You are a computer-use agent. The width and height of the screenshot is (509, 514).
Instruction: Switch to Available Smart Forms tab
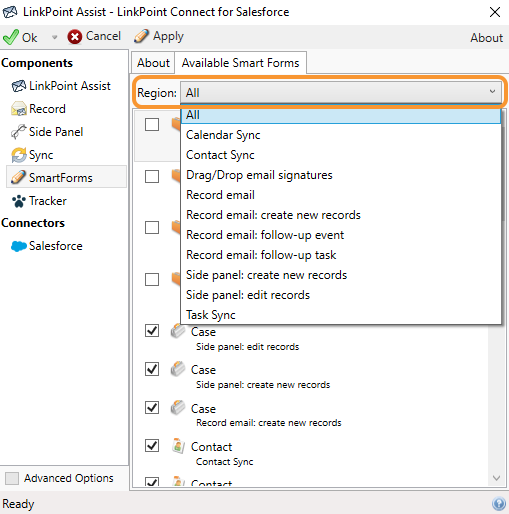(x=240, y=63)
